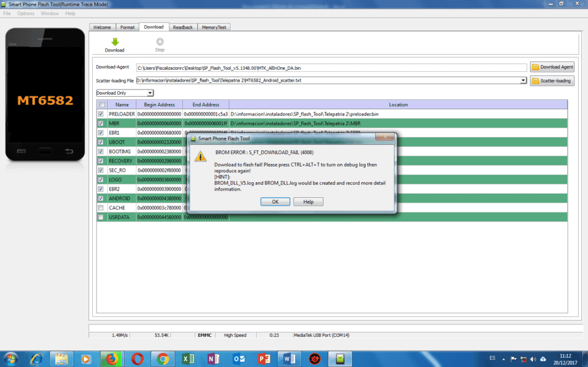Click the MBR row location path
This screenshot has width=588, height=367.
pos(295,123)
